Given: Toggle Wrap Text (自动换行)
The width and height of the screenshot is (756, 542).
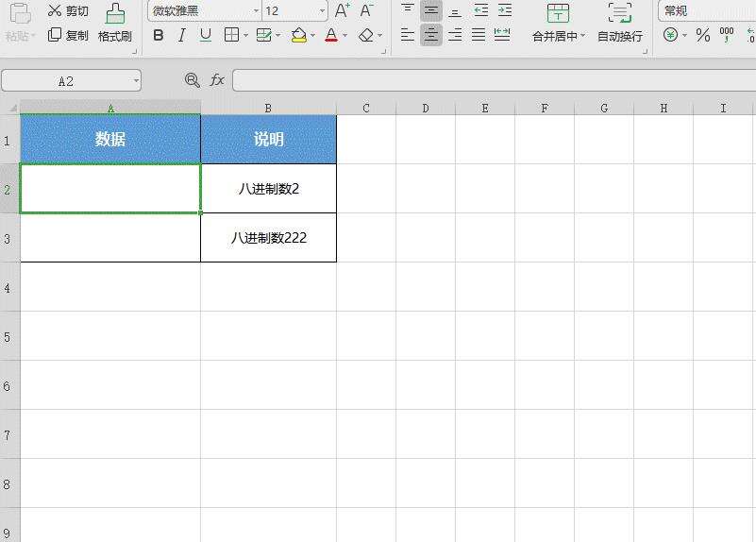Looking at the screenshot, I should tap(619, 22).
